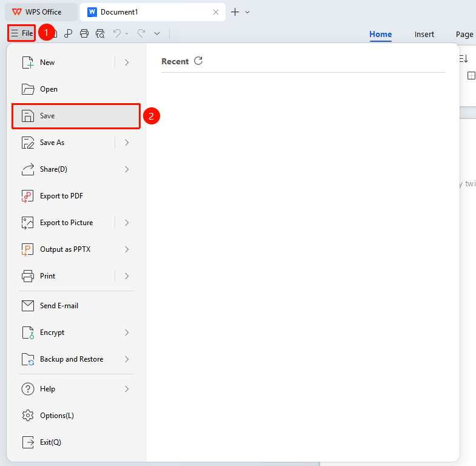This screenshot has height=466, width=476.
Task: Click the WPS Office home tab
Action: (41, 12)
